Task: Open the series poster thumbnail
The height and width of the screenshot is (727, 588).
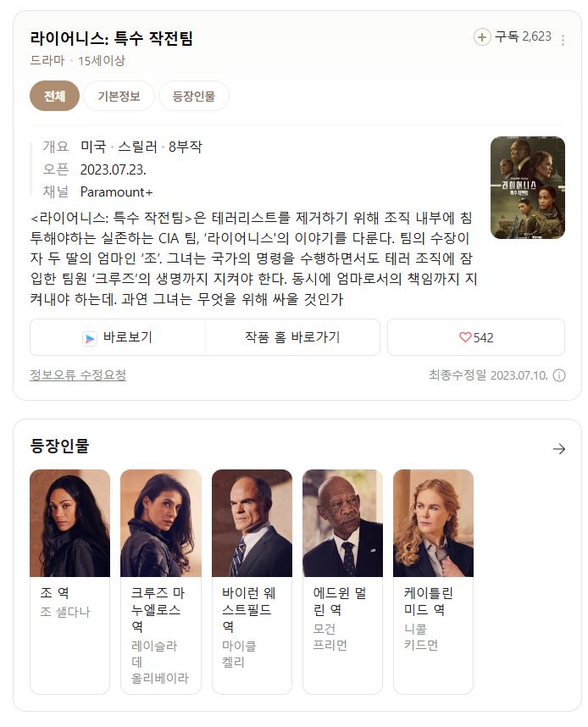Action: tap(528, 188)
